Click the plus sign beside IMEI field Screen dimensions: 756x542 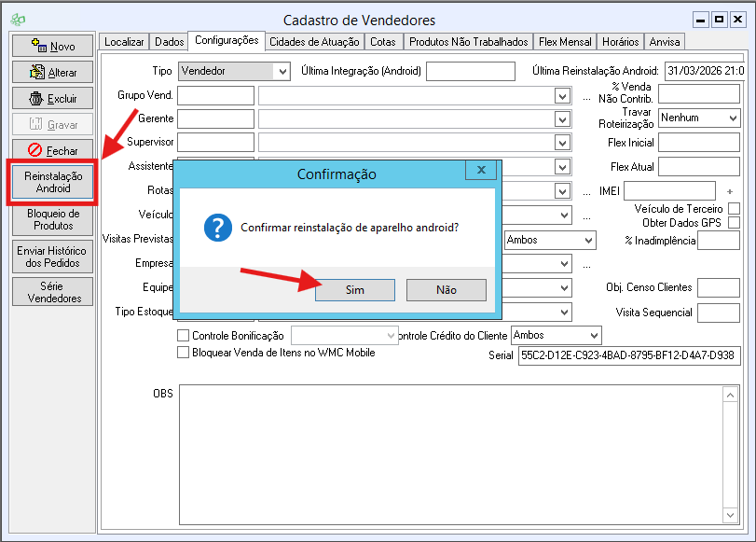point(730,191)
